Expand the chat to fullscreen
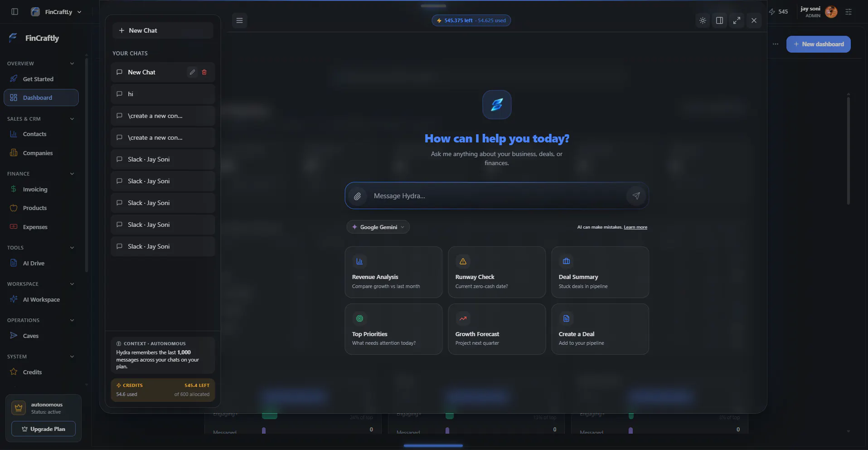Screen dimensions: 868x450 coord(737,20)
